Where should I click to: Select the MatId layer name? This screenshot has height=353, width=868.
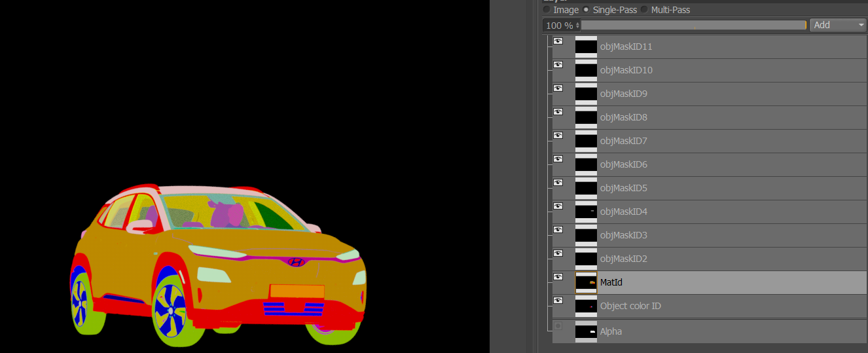click(x=611, y=282)
